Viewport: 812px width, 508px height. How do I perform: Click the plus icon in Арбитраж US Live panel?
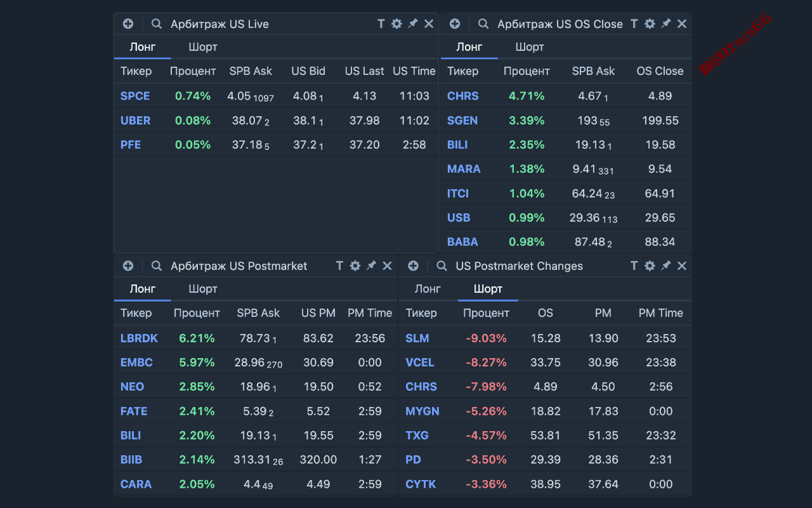128,23
